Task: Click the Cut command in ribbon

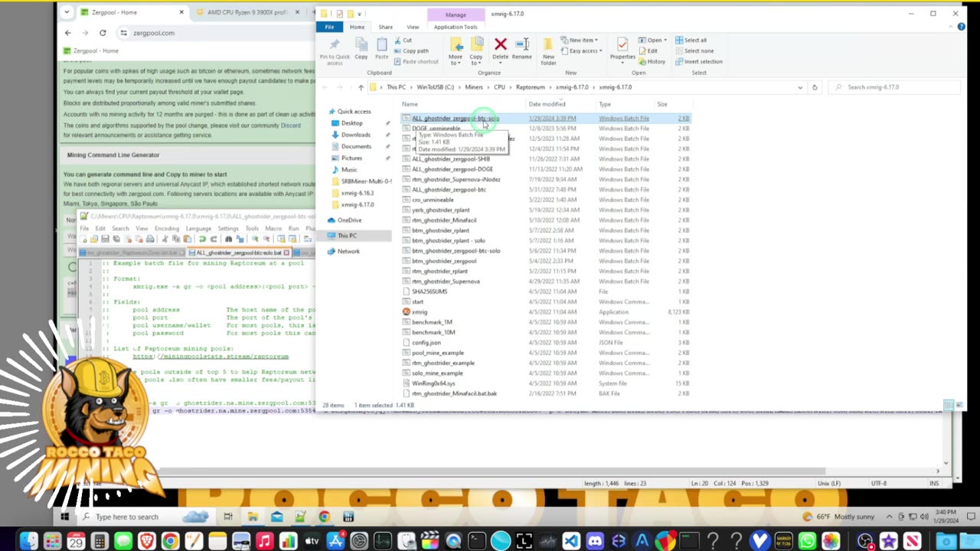Action: (403, 41)
